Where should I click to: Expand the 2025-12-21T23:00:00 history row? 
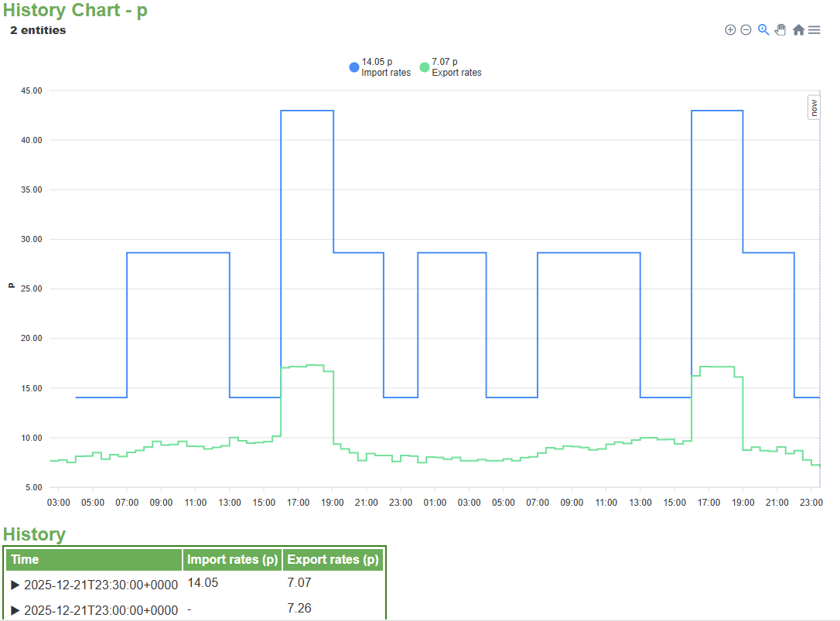(x=15, y=610)
